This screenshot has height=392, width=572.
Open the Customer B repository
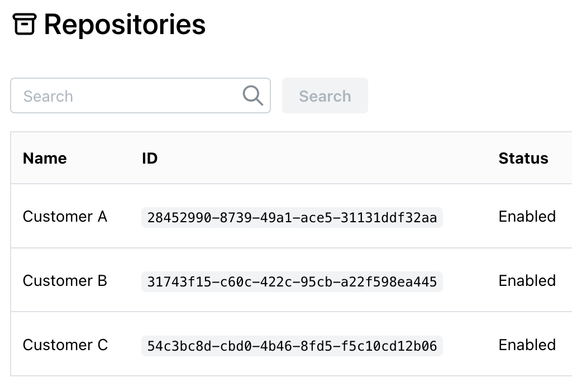click(65, 281)
